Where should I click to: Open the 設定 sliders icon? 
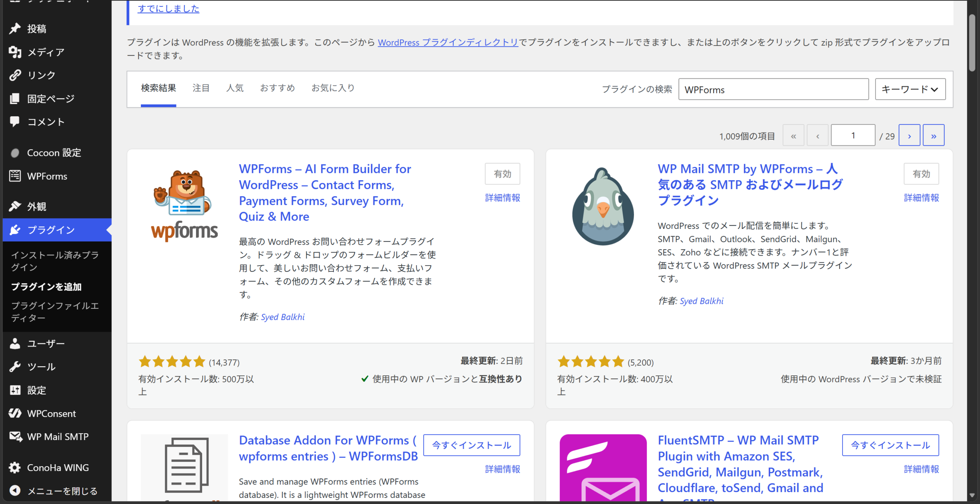click(15, 390)
